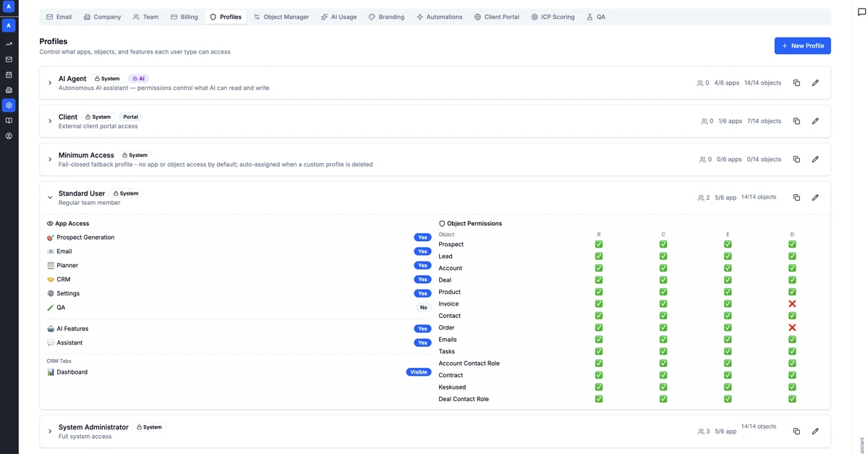Viewport: 868px width, 454px height.
Task: Toggle Planner app access Yes
Action: 422,266
